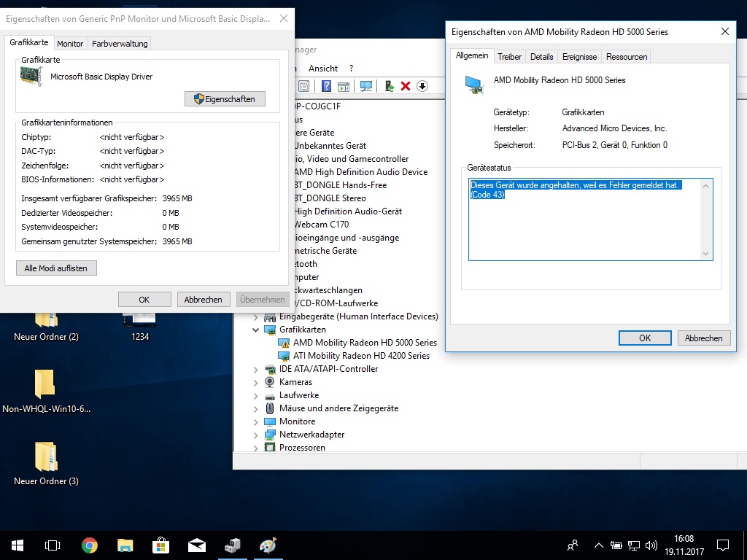The image size is (747, 560).
Task: Open the Ereignisse tab in AMD properties
Action: 579,57
